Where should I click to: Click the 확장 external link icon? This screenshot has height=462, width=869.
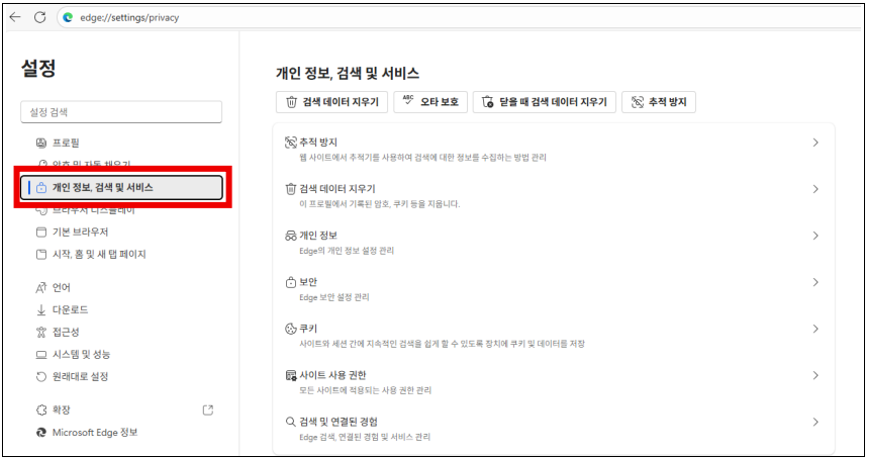[208, 410]
